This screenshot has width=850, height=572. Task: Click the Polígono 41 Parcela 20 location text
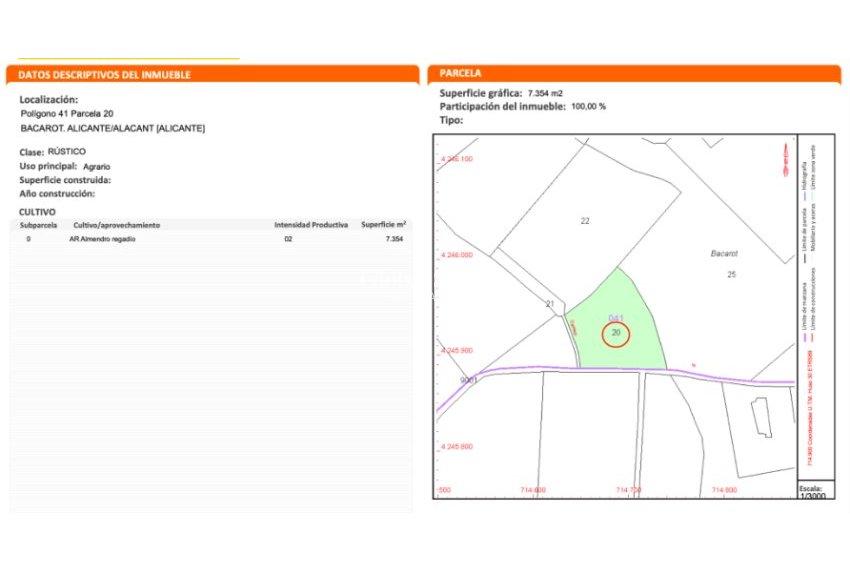coord(67,114)
